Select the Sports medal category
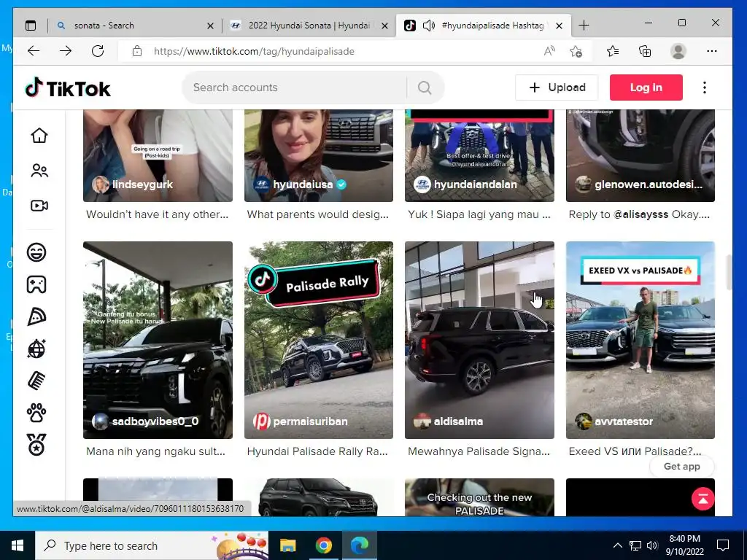This screenshot has height=560, width=747. tap(36, 445)
